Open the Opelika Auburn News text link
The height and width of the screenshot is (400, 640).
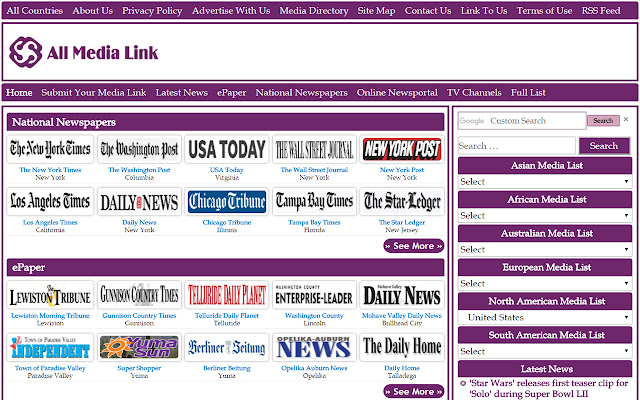coord(314,368)
